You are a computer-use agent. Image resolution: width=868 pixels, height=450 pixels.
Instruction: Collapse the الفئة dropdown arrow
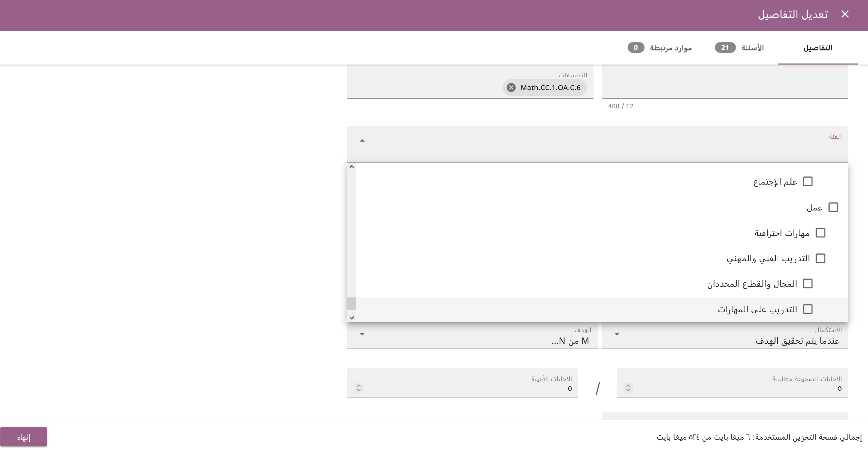362,140
